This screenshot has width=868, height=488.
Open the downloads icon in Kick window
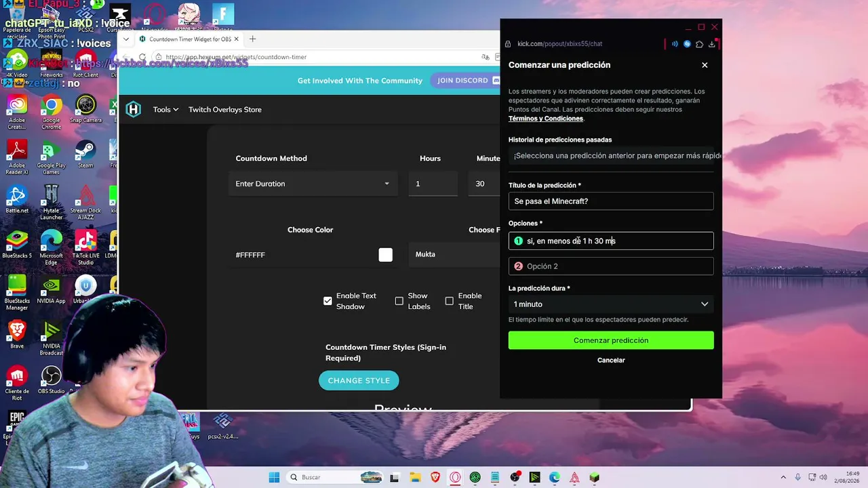pyautogui.click(x=711, y=44)
